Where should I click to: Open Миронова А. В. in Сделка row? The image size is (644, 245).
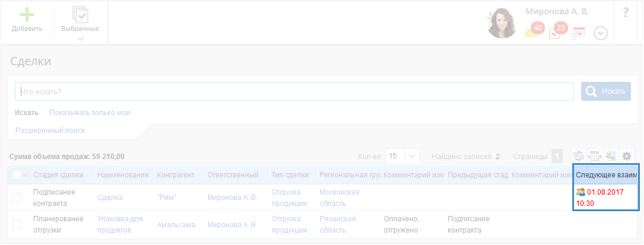pos(232,198)
